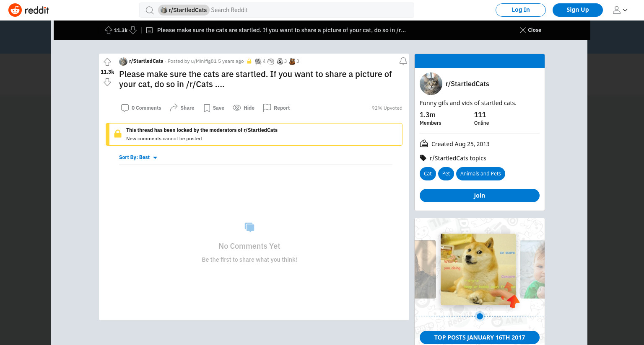
Task: Click the 'No Comments Yet' chat bubble icon
Action: click(249, 227)
